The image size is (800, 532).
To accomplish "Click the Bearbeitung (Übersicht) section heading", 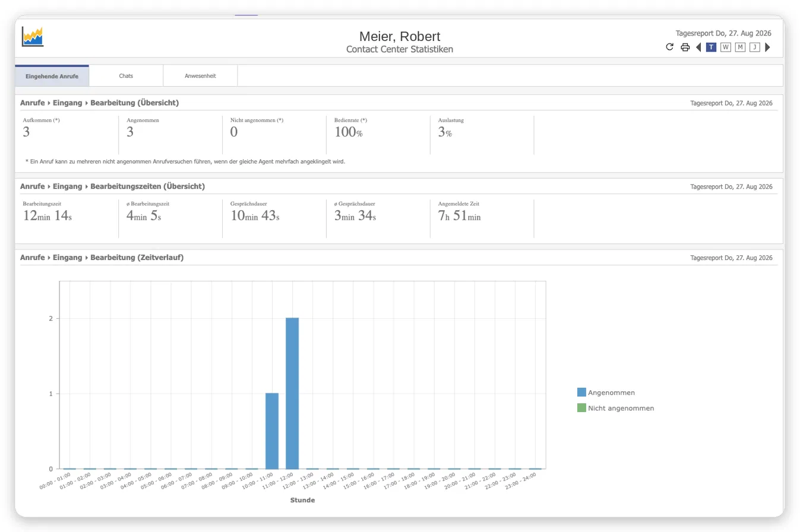I will point(134,103).
